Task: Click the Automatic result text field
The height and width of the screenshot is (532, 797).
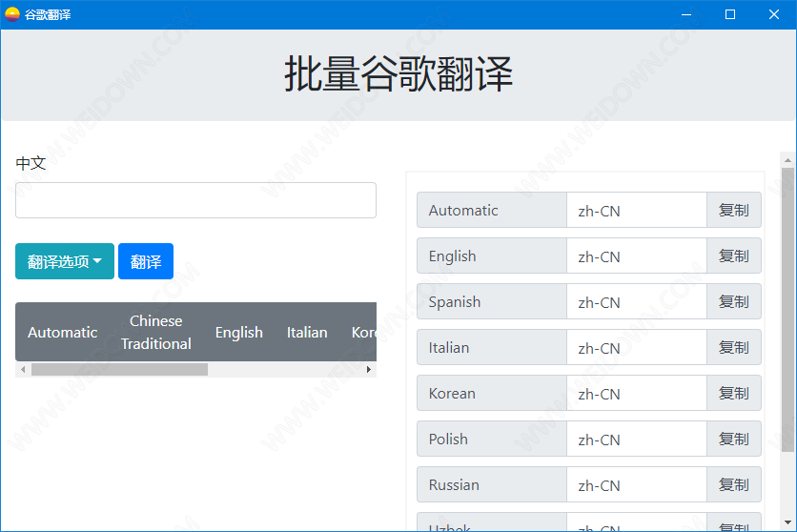Action: tap(637, 210)
